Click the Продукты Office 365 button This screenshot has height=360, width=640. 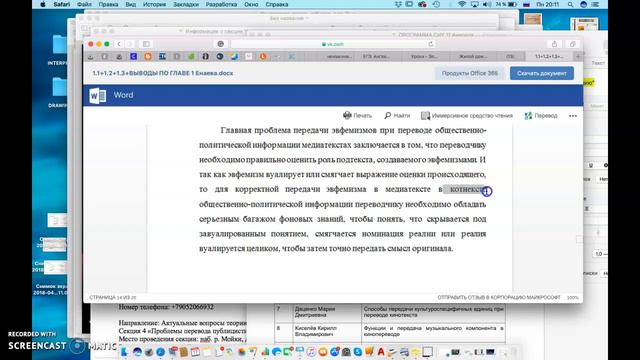pyautogui.click(x=469, y=73)
